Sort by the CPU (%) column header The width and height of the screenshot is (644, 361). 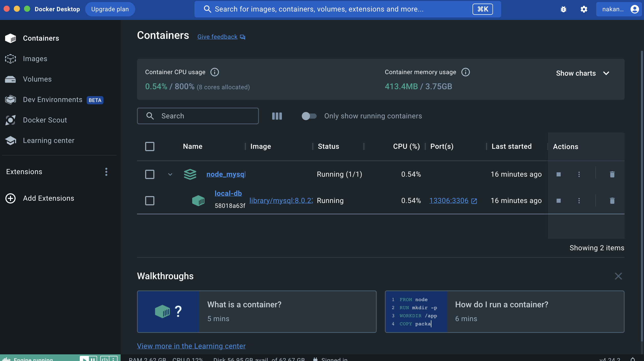click(x=406, y=146)
